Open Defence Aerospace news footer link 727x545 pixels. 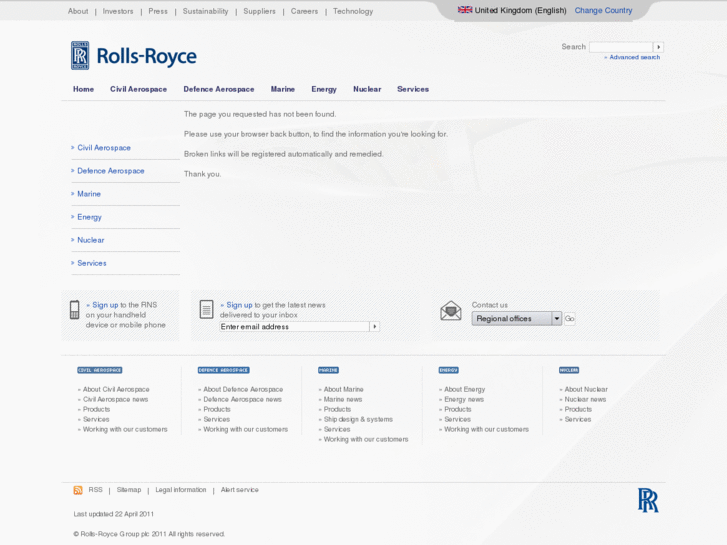point(242,399)
